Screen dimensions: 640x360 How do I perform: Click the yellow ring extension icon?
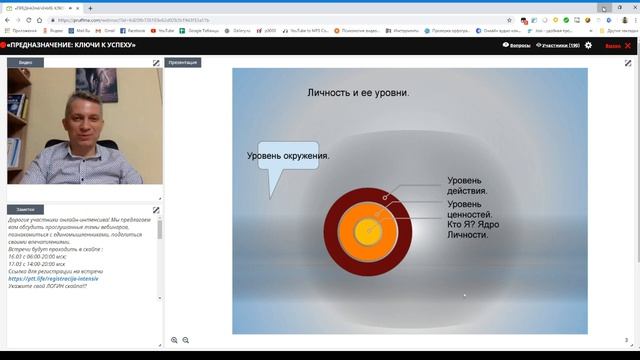[x=556, y=20]
